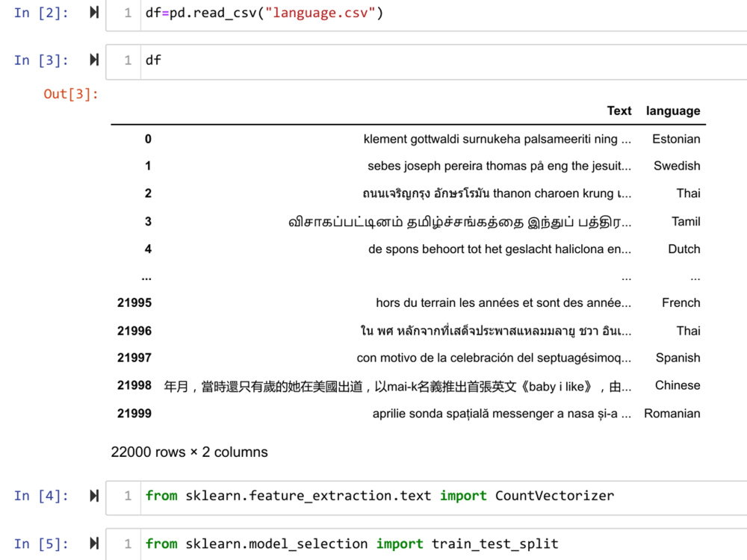
Task: Click row index 4
Action: coord(148,249)
